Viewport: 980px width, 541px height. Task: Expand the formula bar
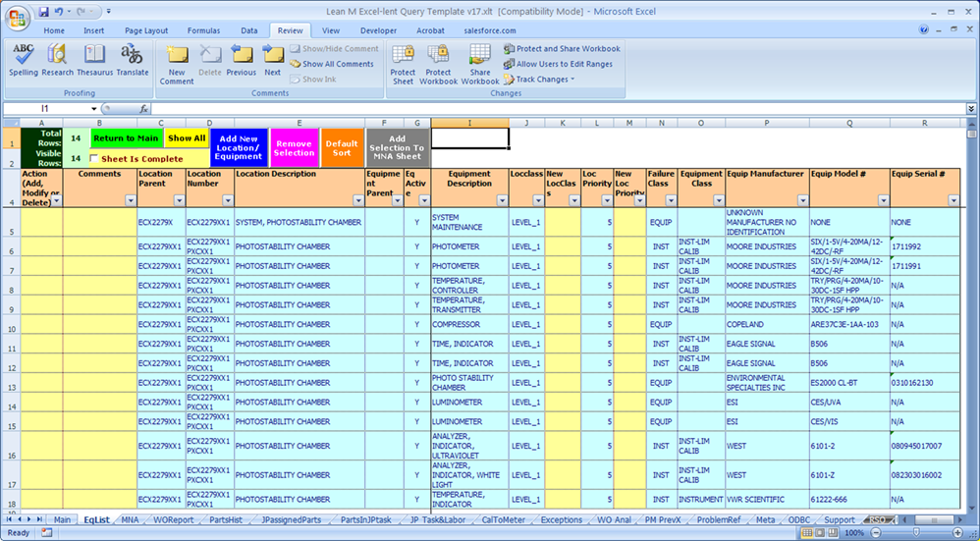point(971,109)
